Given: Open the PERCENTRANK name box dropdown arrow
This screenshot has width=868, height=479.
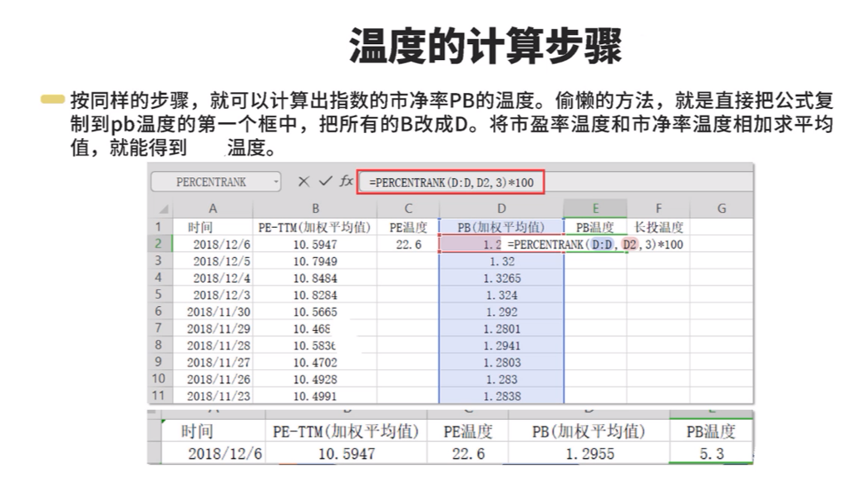Looking at the screenshot, I should 276,181.
